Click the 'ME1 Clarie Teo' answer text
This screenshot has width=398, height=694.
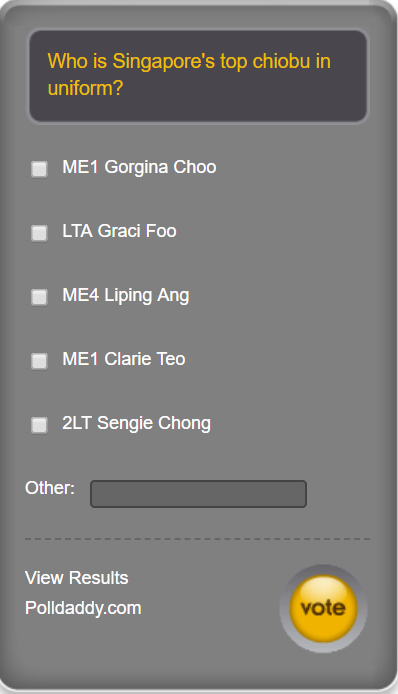tap(124, 359)
